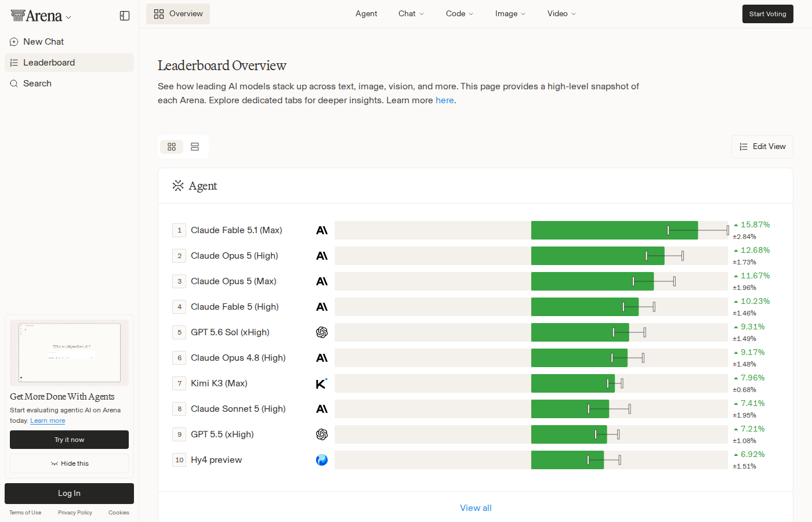The height and width of the screenshot is (522, 812).
Task: Open the Privacy Policy link
Action: point(75,513)
